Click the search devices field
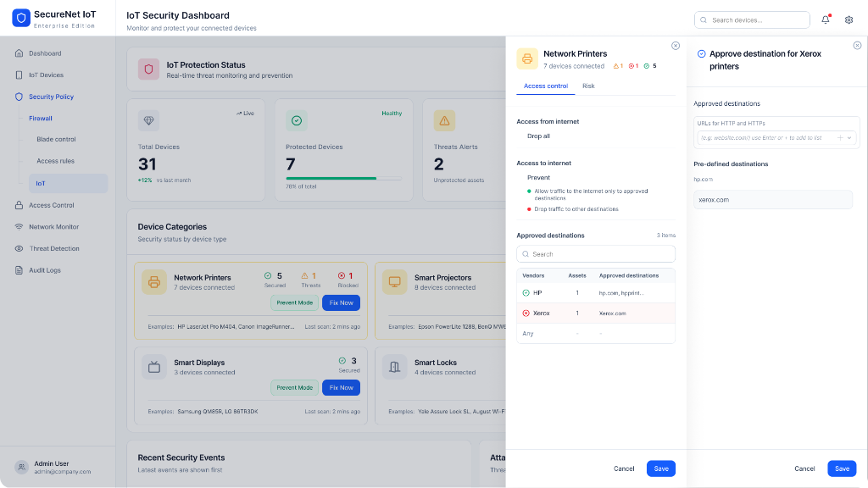868x488 pixels. [752, 20]
